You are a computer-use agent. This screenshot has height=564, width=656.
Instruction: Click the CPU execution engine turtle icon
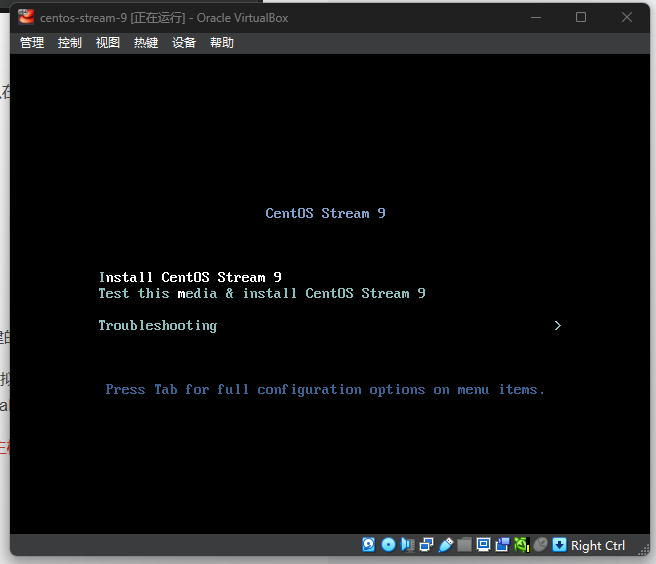tap(522, 545)
